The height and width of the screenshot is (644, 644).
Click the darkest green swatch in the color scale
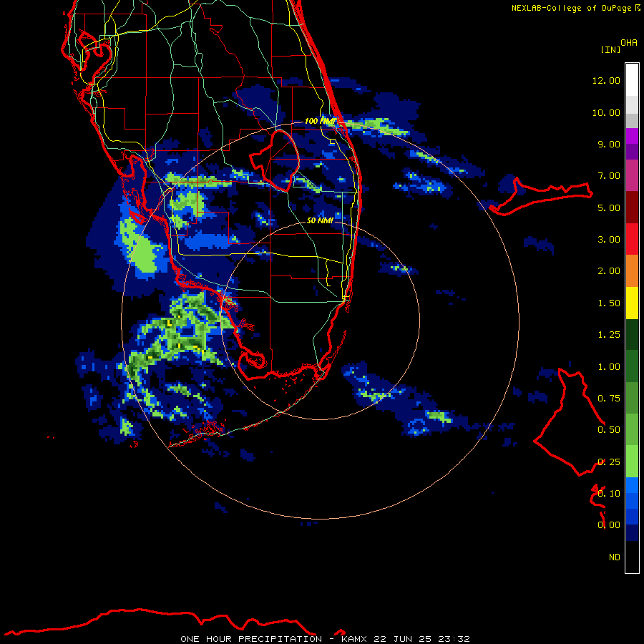[x=632, y=334]
